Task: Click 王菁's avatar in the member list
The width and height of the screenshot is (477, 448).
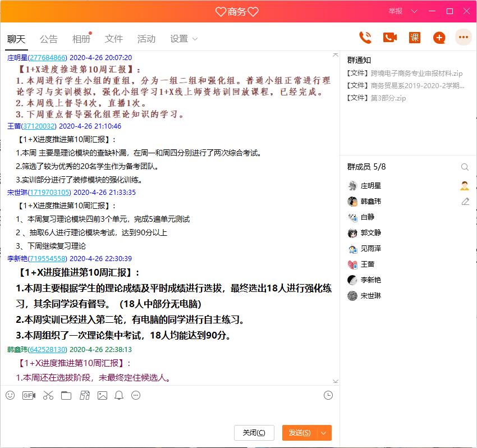Action: [351, 264]
